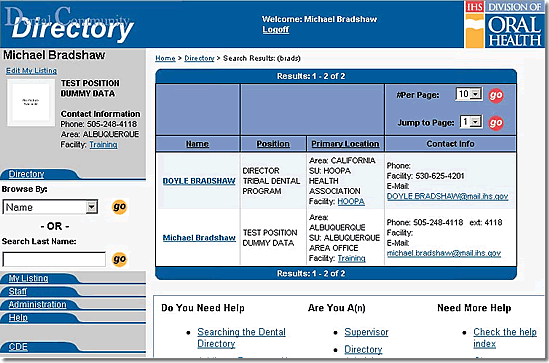Click the Do You Need Help heading
549x363 pixels.
(x=203, y=308)
